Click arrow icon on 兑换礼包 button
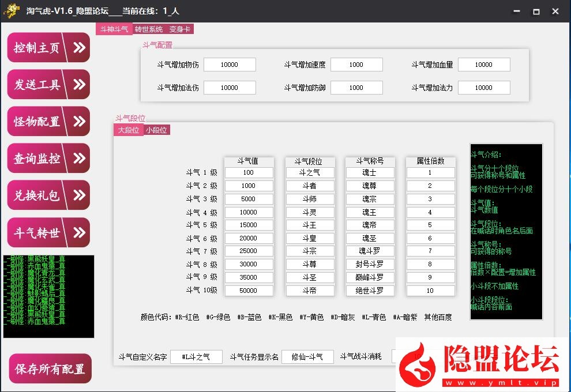The image size is (571, 392). [x=79, y=195]
